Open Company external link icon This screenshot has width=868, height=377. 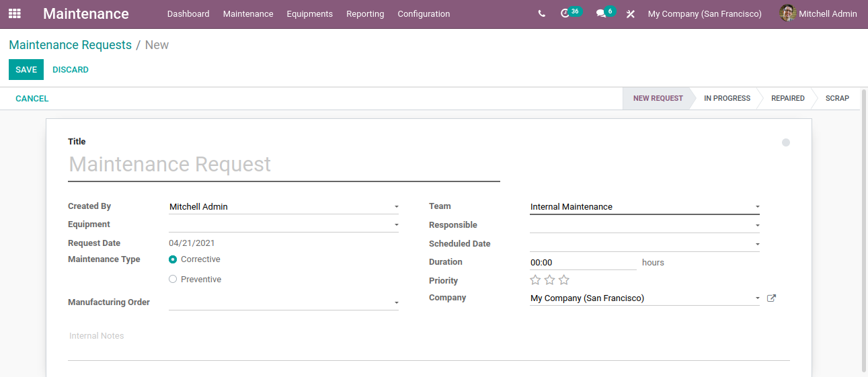(x=771, y=298)
